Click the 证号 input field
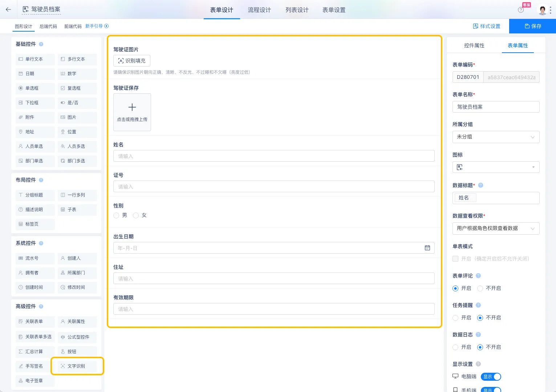 [x=274, y=186]
